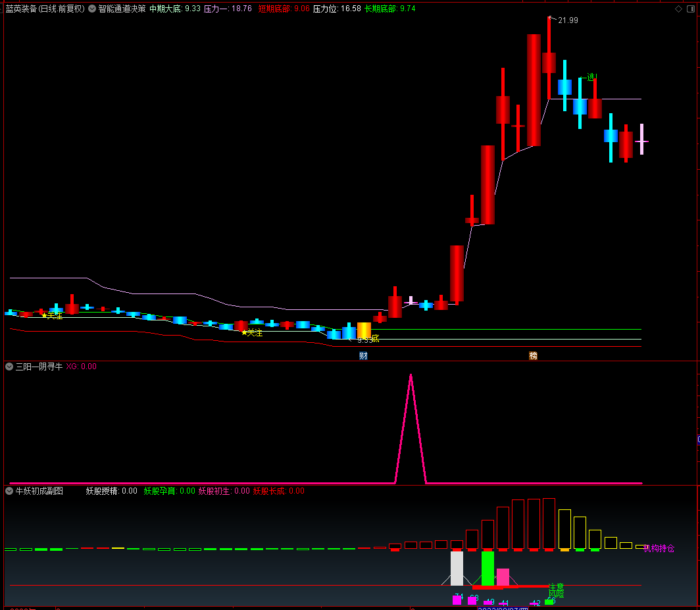Image resolution: width=700 pixels, height=610 pixels.
Task: Click the square window icon at top right
Action: coord(691,9)
